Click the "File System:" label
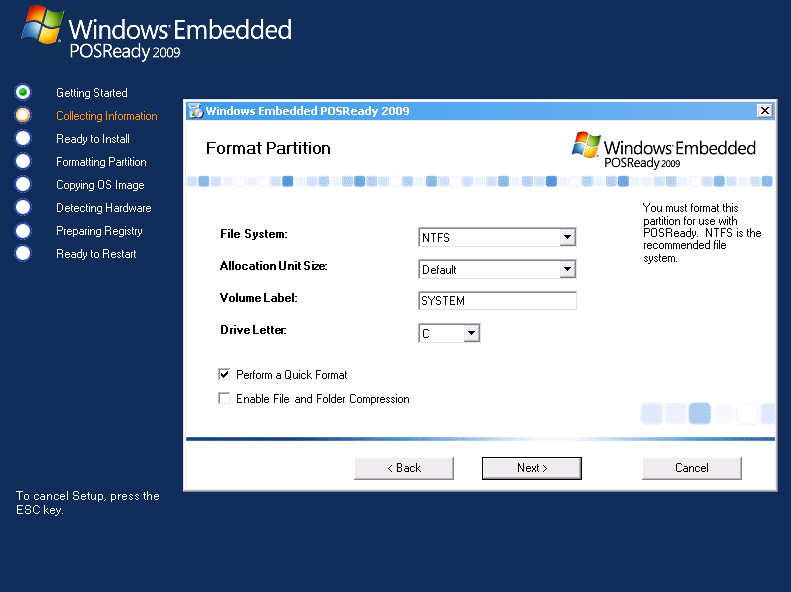Screen dimensions: 791x592 254,234
